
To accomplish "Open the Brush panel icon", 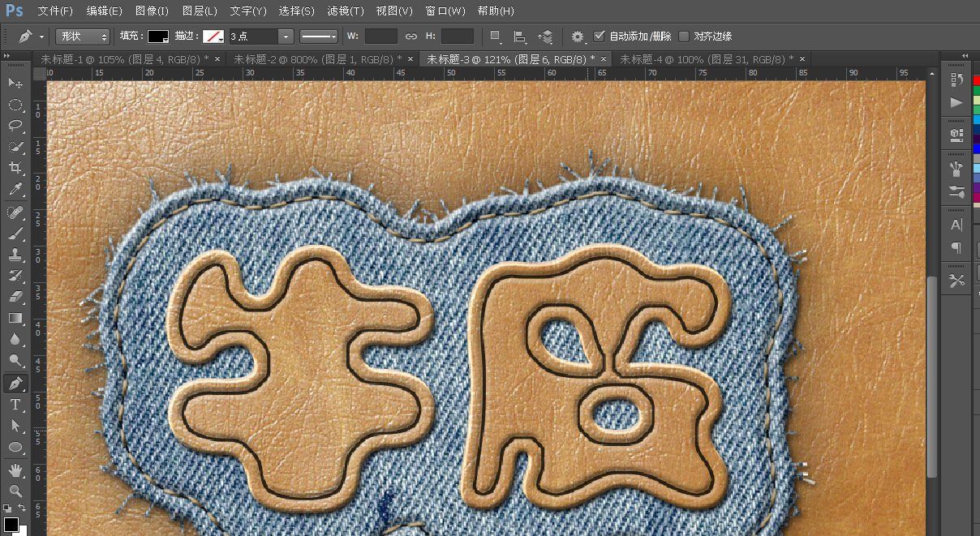I will pos(956,192).
